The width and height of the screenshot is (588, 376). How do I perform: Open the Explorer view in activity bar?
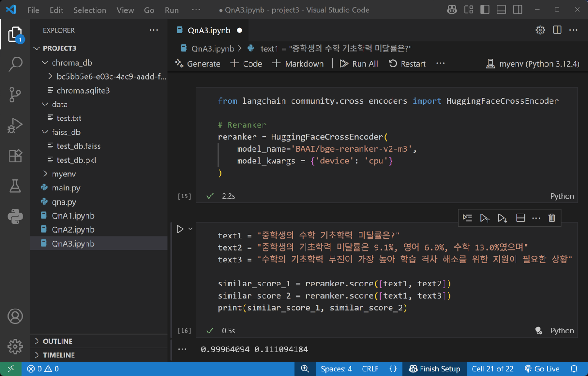[15, 34]
